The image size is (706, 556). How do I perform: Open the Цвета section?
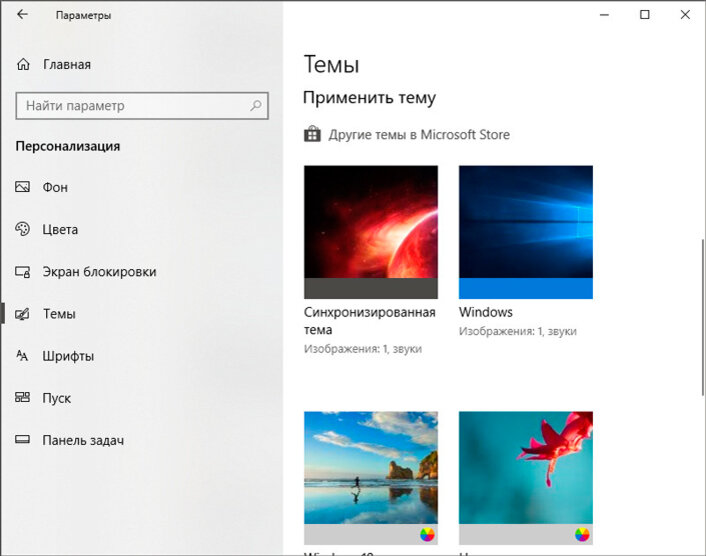[x=60, y=230]
